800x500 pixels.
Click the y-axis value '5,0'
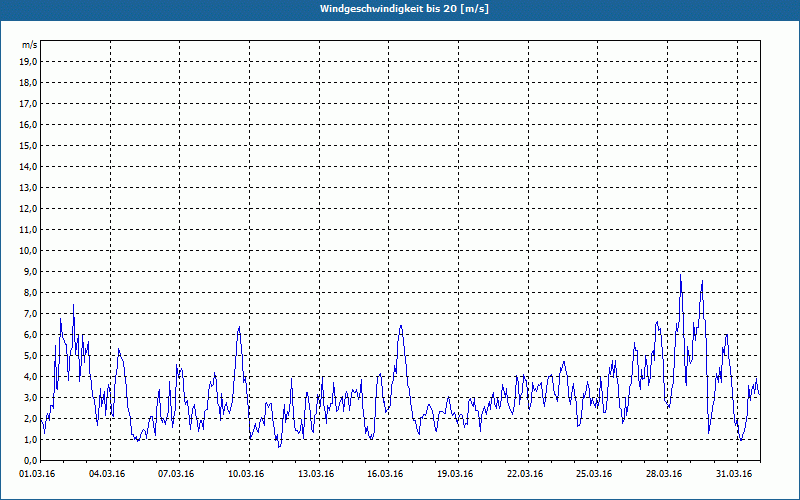coord(30,356)
